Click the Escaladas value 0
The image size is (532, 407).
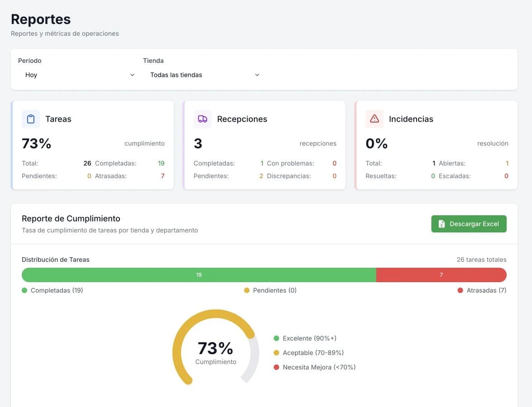[506, 176]
